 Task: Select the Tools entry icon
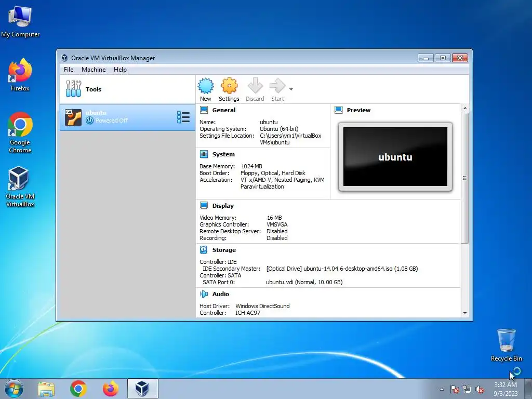coord(73,89)
